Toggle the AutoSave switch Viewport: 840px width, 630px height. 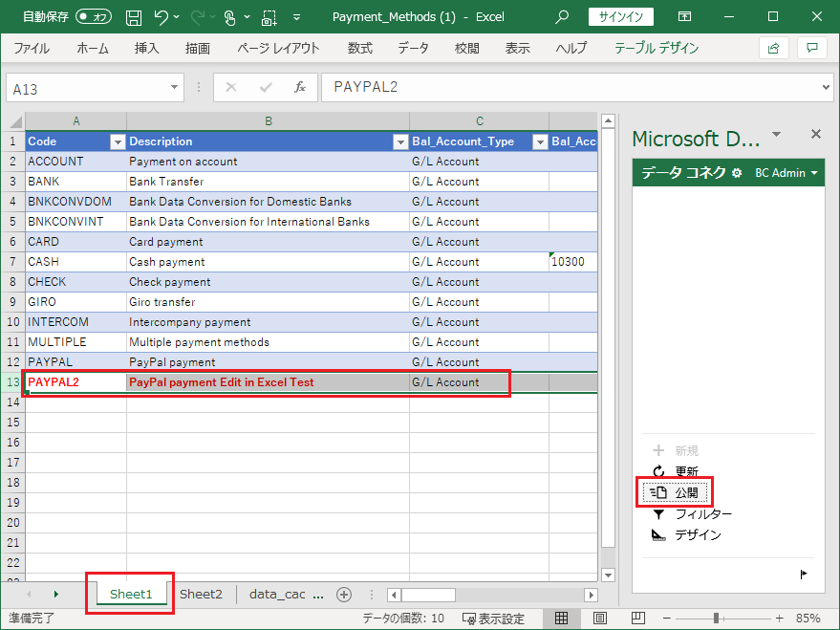(x=94, y=16)
